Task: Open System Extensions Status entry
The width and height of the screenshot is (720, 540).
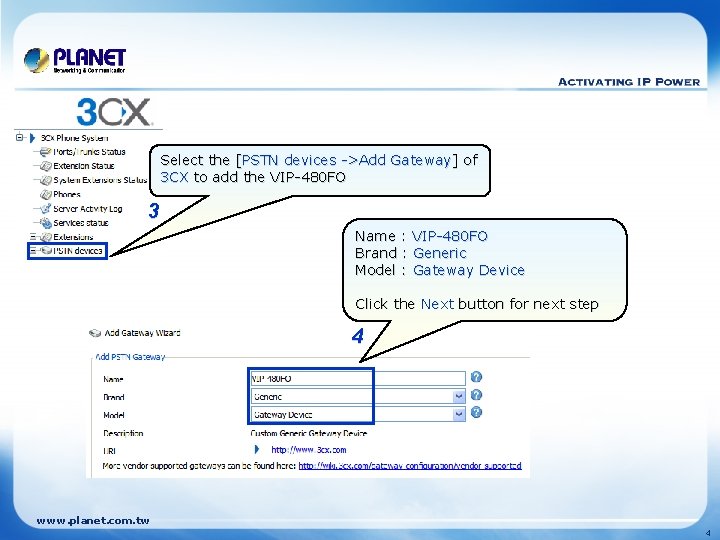Action: tap(100, 180)
